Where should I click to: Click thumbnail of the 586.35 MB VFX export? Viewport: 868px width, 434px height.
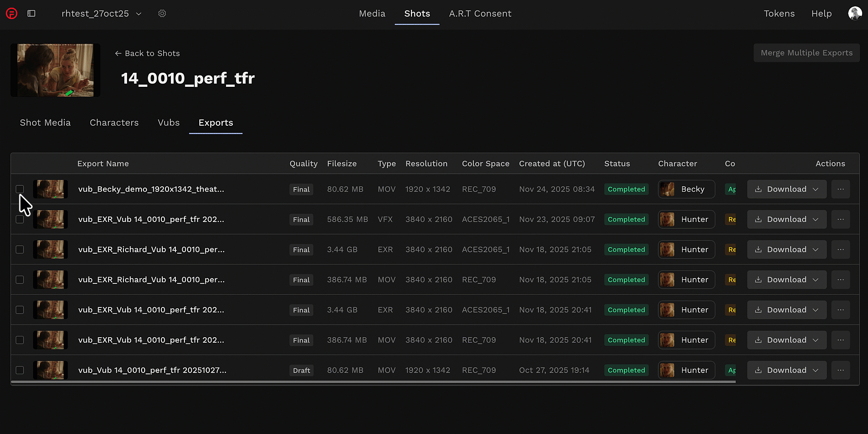51,219
